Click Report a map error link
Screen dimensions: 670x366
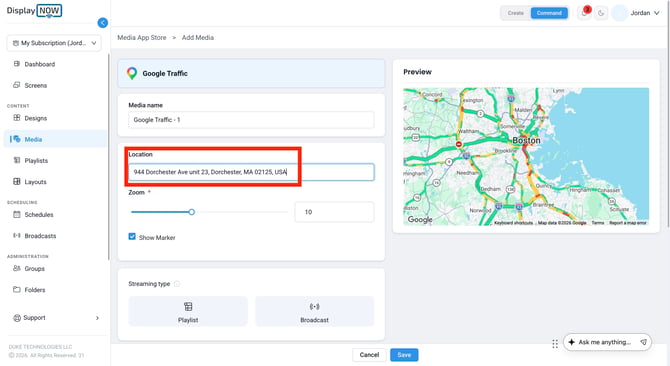tap(628, 223)
